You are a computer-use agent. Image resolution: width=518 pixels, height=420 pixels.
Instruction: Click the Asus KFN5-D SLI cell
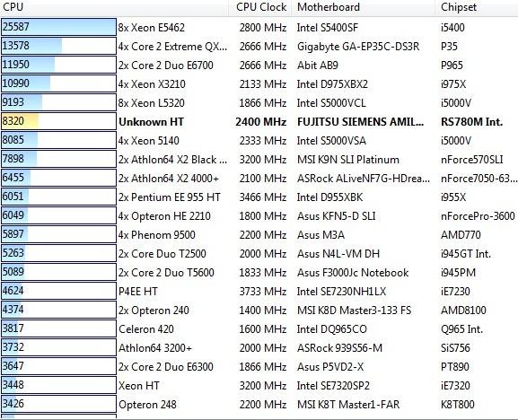click(x=336, y=216)
